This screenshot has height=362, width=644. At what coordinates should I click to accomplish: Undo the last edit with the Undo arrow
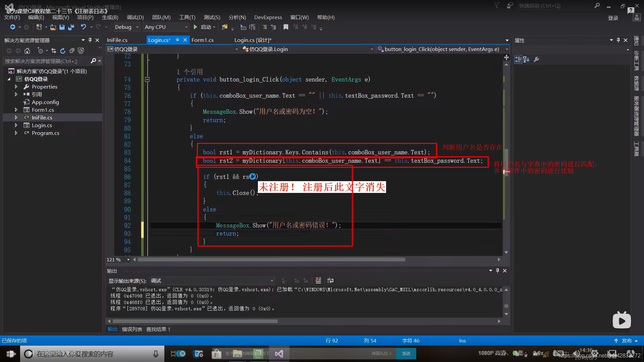[84, 27]
